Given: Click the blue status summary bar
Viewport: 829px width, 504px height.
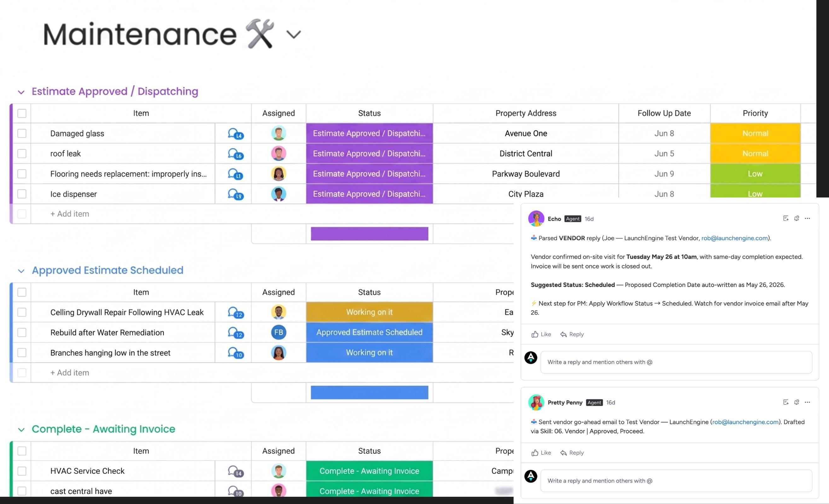Looking at the screenshot, I should 369,393.
